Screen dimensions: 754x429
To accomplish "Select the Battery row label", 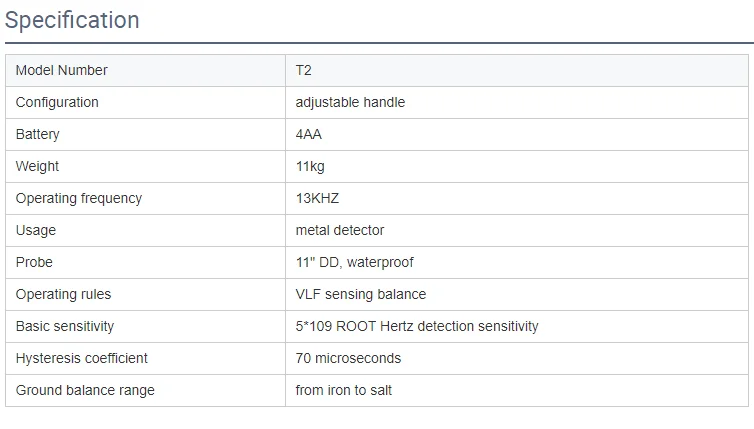I will (38, 134).
